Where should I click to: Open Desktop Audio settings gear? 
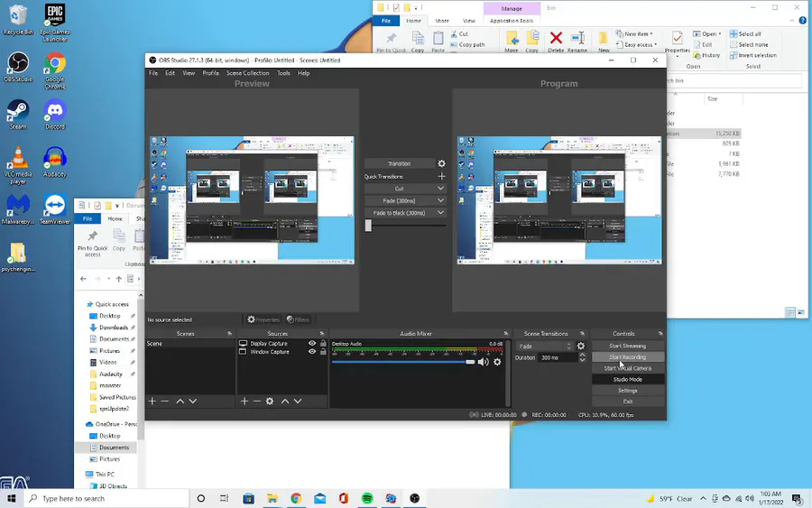(x=497, y=362)
